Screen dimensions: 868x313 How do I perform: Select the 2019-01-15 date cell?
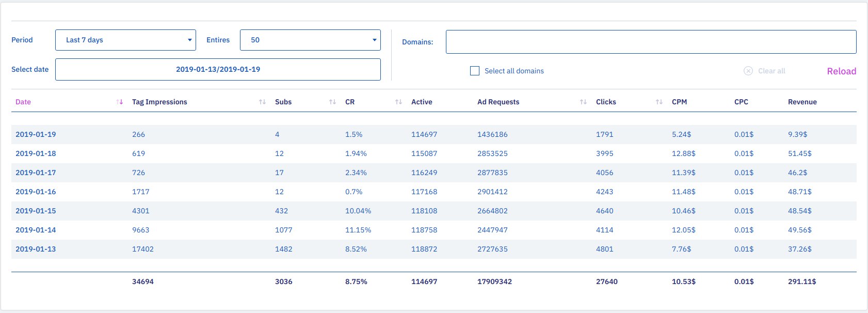click(36, 211)
